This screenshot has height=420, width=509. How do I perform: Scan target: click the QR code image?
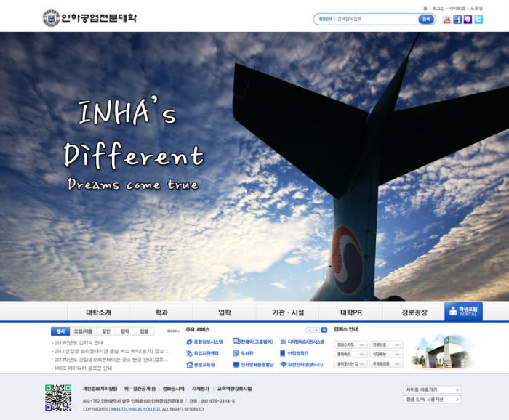tap(58, 397)
